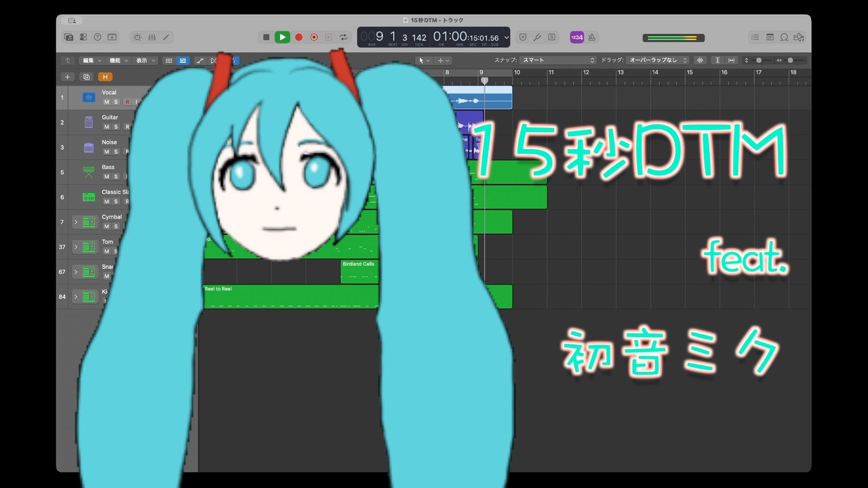Toggle track automation display
The width and height of the screenshot is (868, 488).
pyautogui.click(x=200, y=60)
